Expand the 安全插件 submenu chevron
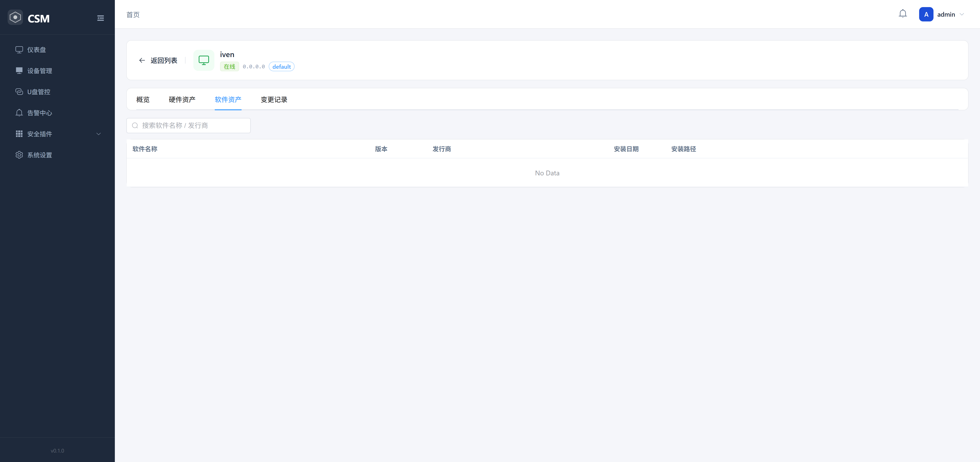Screen dimensions: 980x462 pos(99,134)
